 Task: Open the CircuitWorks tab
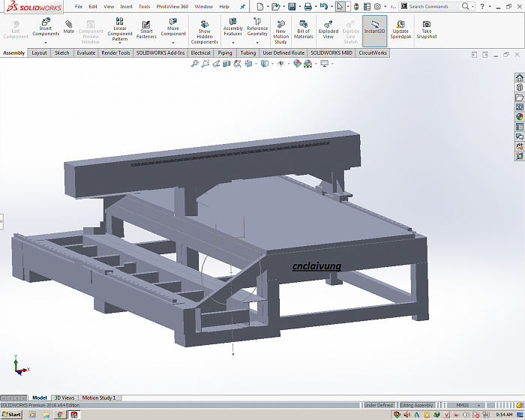(x=373, y=53)
